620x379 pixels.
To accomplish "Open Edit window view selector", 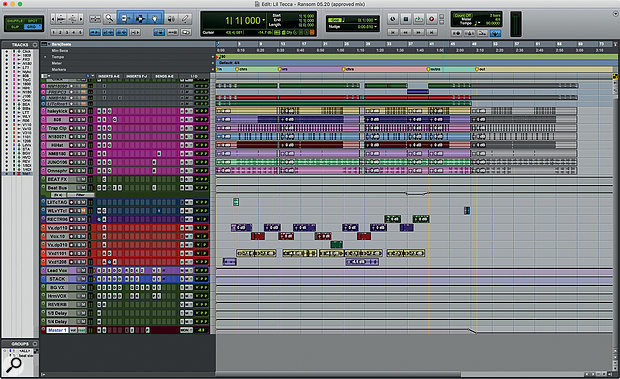I will (45, 76).
